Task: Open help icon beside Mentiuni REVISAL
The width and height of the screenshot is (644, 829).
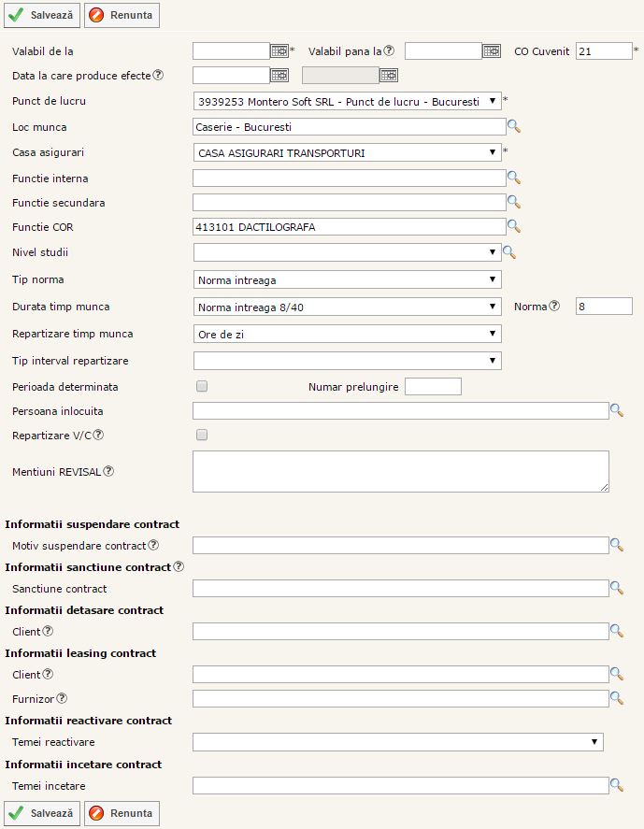Action: [x=108, y=471]
